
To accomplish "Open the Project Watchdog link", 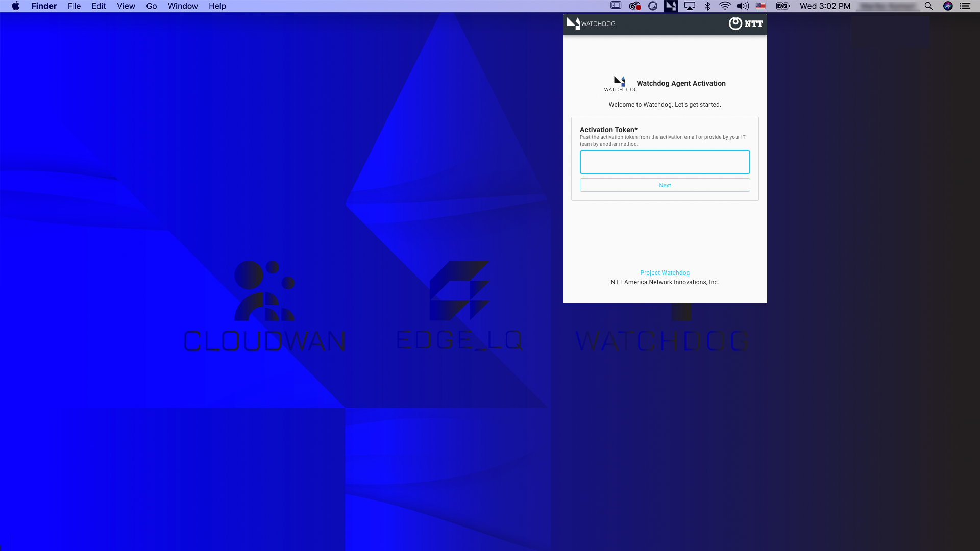I will point(665,273).
